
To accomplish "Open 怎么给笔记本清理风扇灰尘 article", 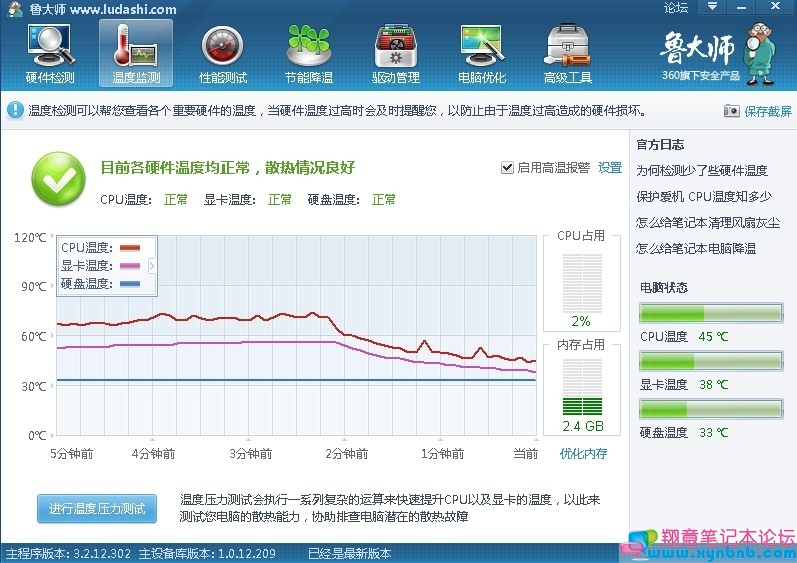I will click(708, 223).
